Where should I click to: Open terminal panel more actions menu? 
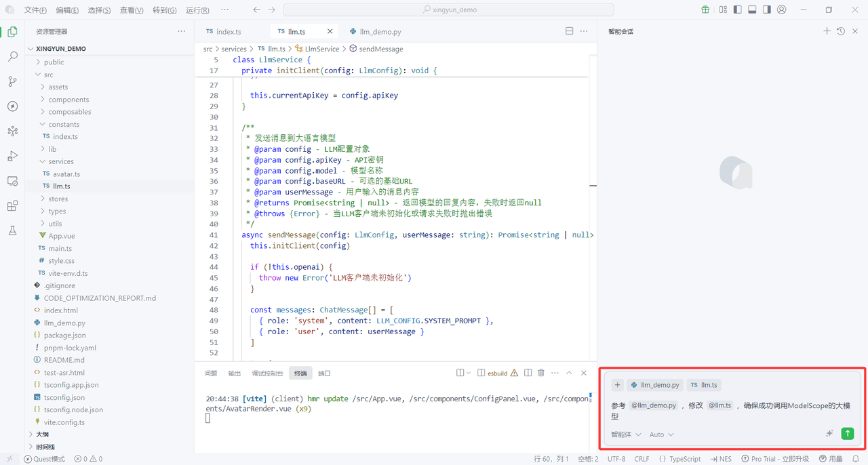tap(555, 373)
